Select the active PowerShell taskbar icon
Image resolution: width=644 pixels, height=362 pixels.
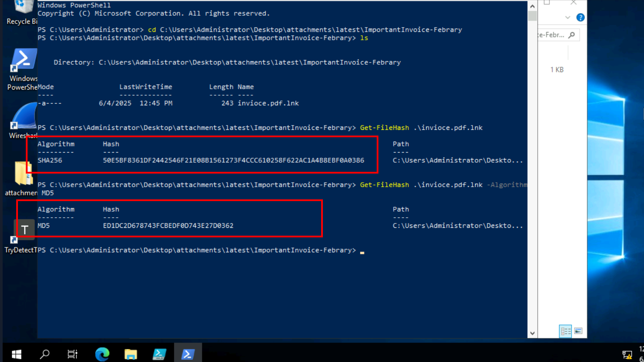point(188,353)
